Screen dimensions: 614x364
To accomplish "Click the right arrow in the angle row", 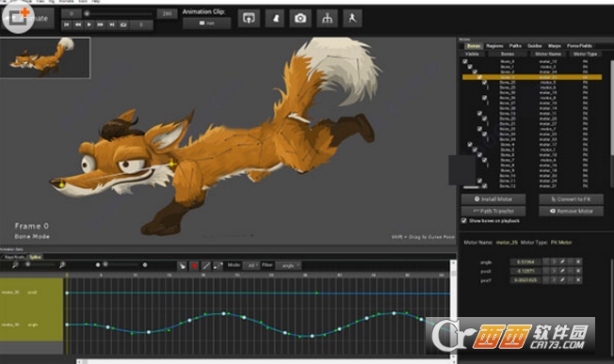I will pos(554,261).
